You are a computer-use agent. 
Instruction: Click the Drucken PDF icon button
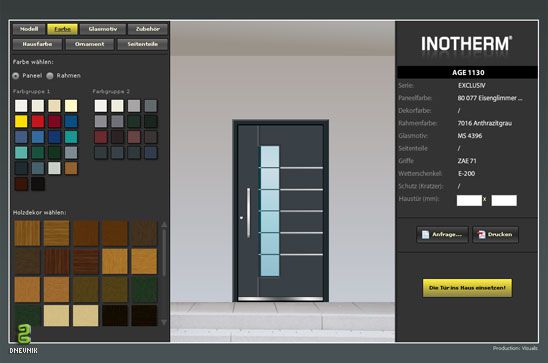(x=496, y=234)
